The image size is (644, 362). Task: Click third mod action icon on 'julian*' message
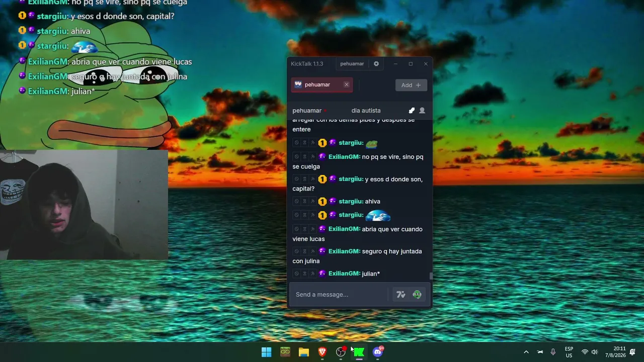[x=312, y=274]
